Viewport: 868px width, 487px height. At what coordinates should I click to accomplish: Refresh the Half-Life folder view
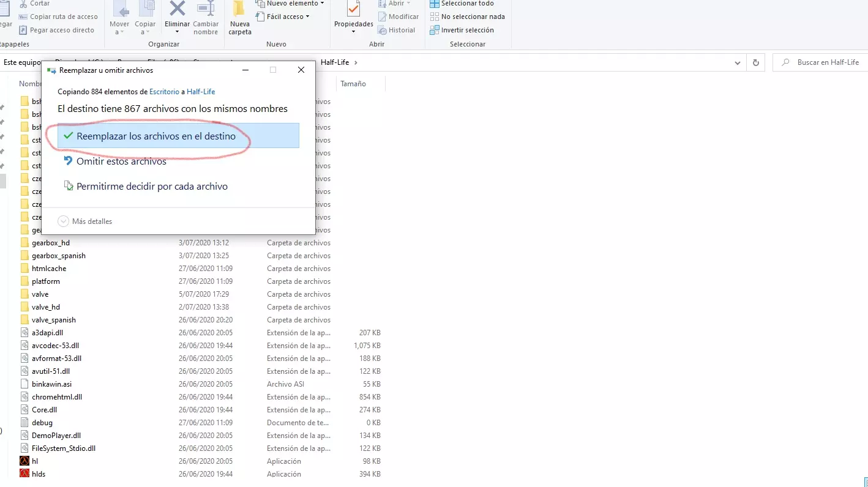(756, 62)
